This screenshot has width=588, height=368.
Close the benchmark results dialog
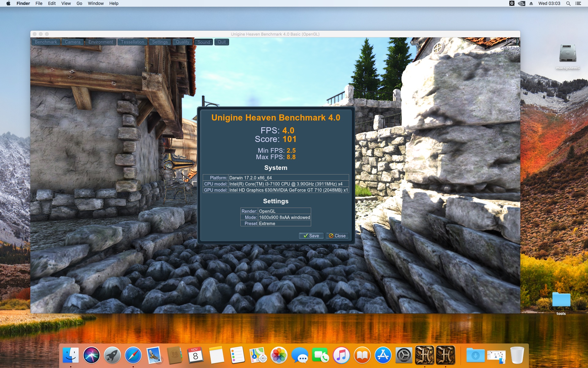coord(337,236)
